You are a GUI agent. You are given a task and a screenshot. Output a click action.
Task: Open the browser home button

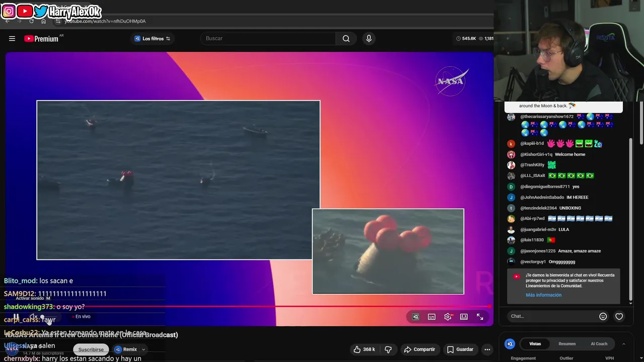click(x=44, y=21)
